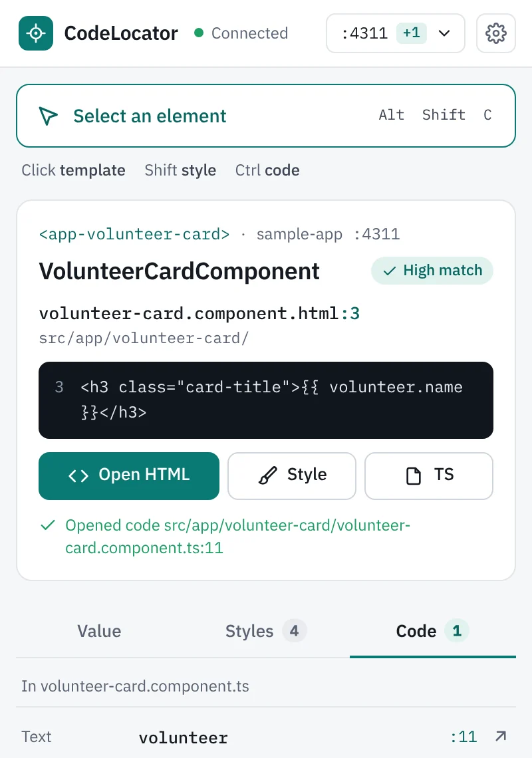Image resolution: width=532 pixels, height=758 pixels.
Task: Click the code brackets icon on Open HTML
Action: click(x=78, y=475)
